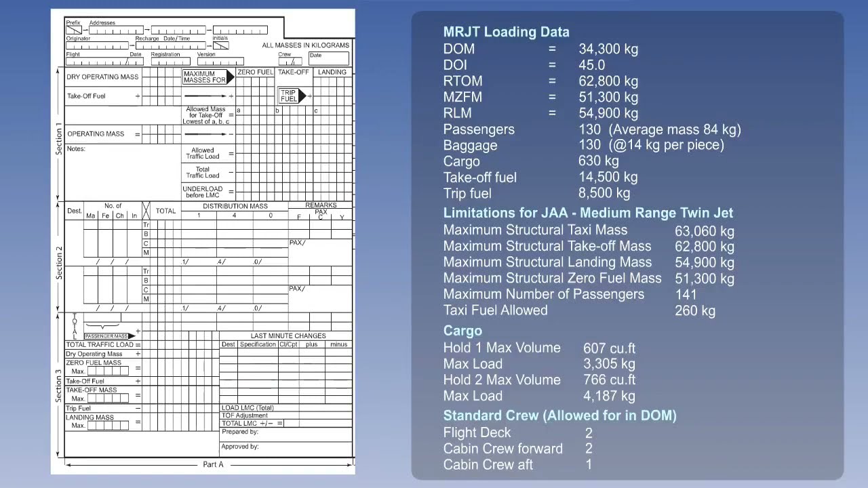
Task: Select the DOM value 34,300 kg
Action: [608, 49]
